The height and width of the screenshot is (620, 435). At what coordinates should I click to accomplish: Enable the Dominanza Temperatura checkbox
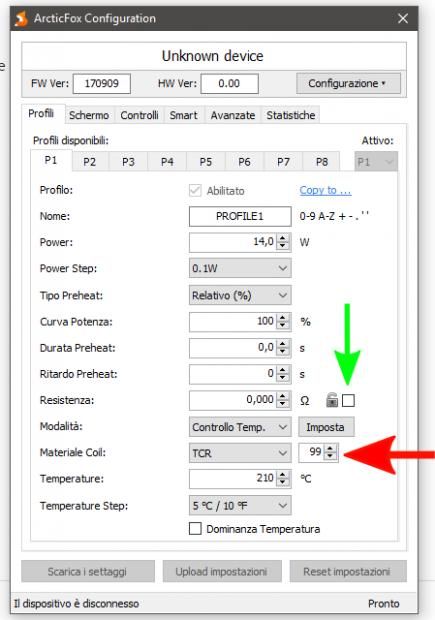click(x=195, y=529)
